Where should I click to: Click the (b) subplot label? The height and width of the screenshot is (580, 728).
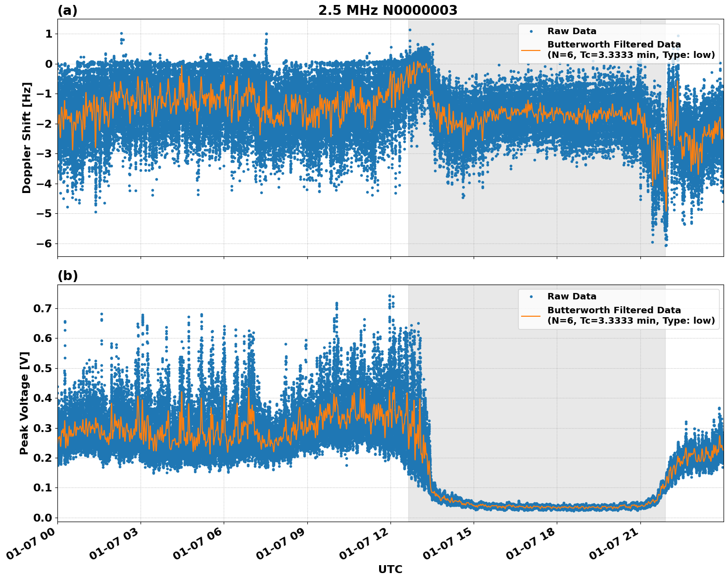click(68, 275)
